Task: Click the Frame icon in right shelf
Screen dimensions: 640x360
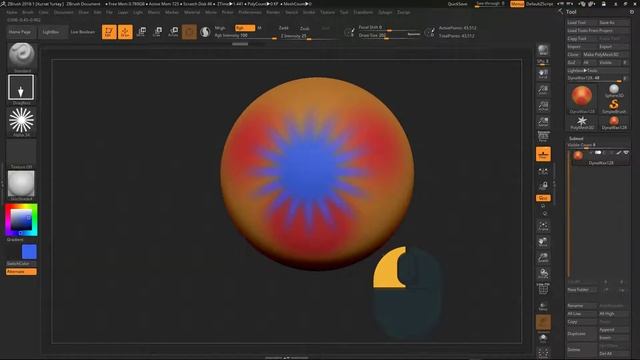Action: (x=543, y=226)
